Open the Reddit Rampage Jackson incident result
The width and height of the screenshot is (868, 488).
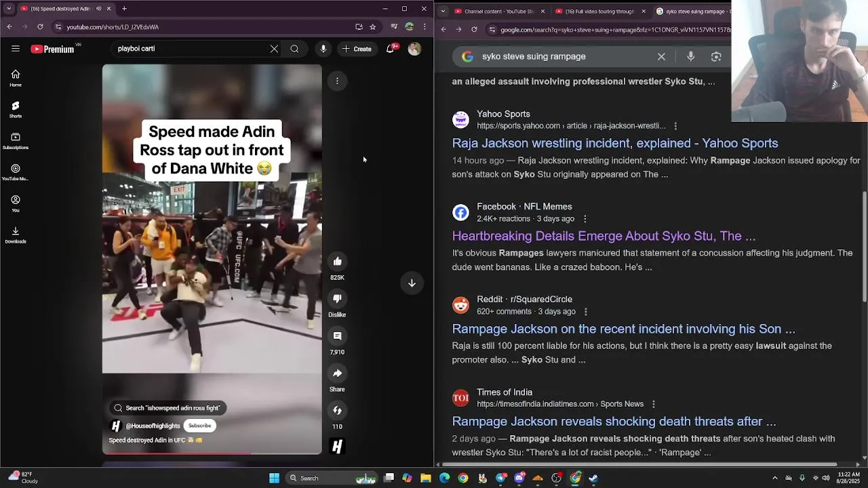coord(624,329)
